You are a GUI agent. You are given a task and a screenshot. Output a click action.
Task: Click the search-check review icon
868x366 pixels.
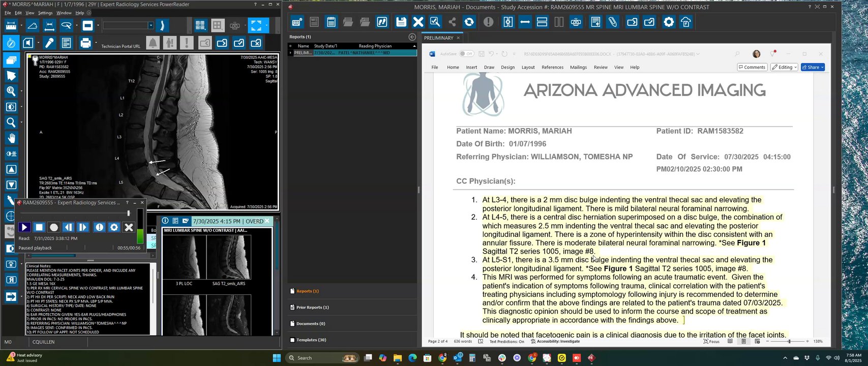coord(435,22)
